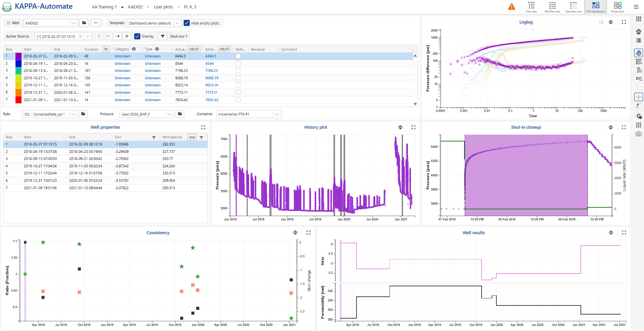This screenshot has height=331, width=644.
Task: Toggle the grid tool in right sidebar
Action: point(639,125)
